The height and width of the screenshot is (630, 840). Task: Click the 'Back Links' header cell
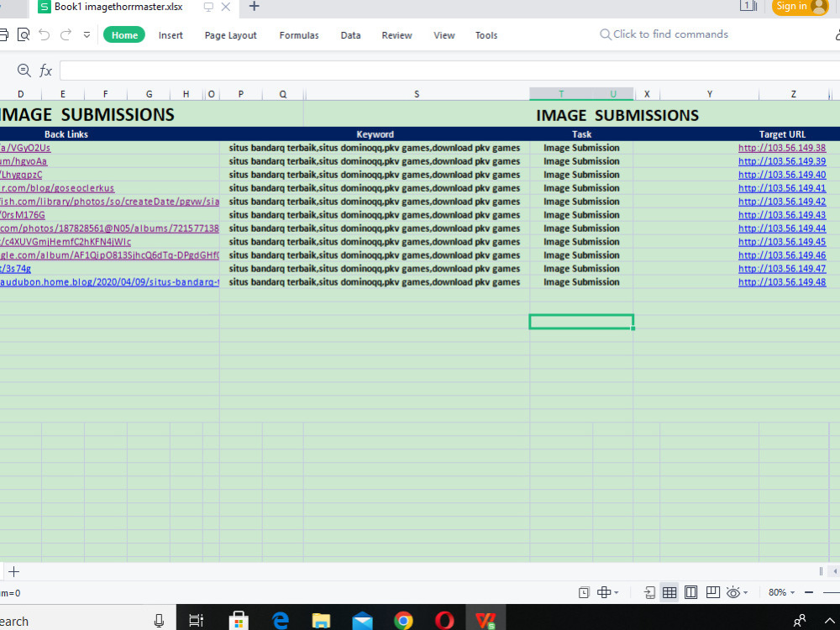[x=66, y=134]
